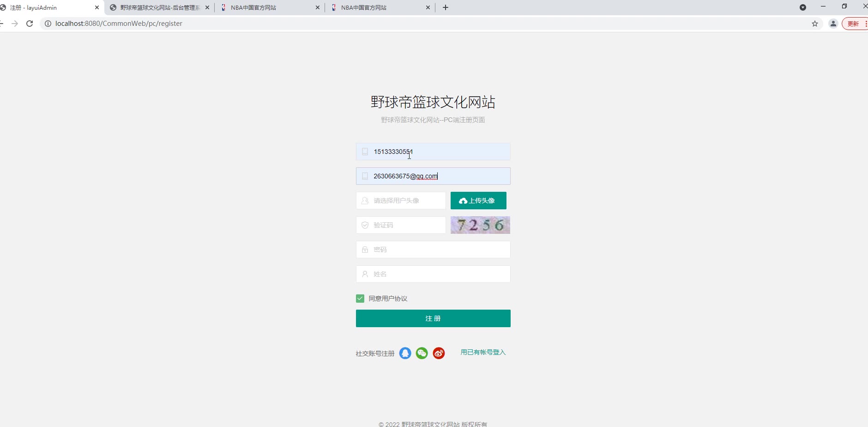Open the browser profile avatar icon
This screenshot has height=427, width=868.
click(x=833, y=24)
